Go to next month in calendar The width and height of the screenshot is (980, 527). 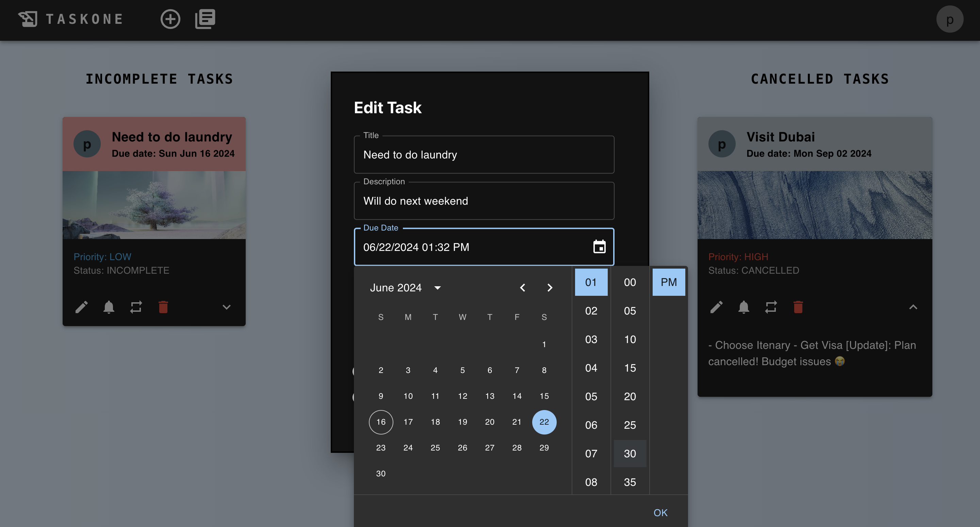point(550,287)
